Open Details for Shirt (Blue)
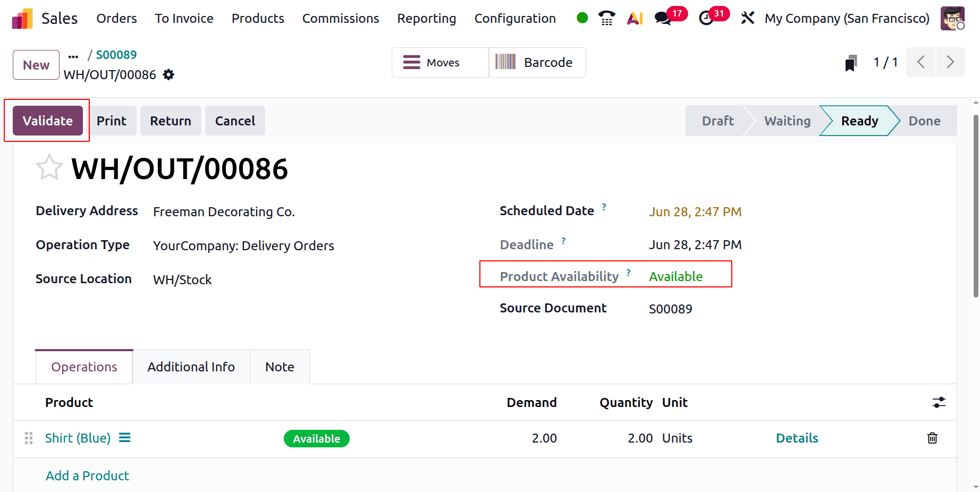 [797, 438]
